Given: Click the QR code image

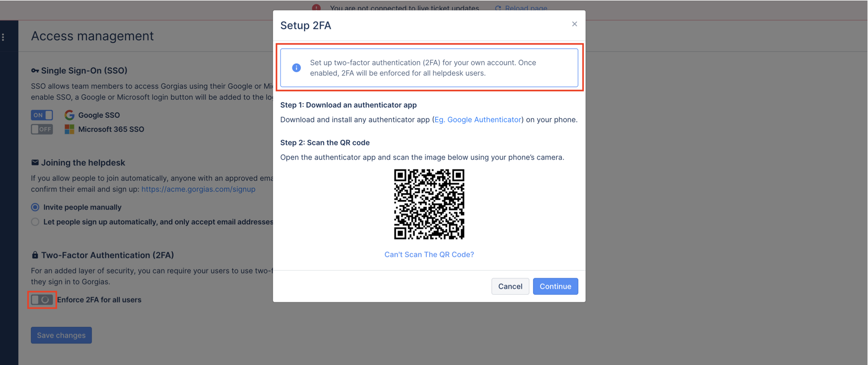Looking at the screenshot, I should [x=429, y=204].
